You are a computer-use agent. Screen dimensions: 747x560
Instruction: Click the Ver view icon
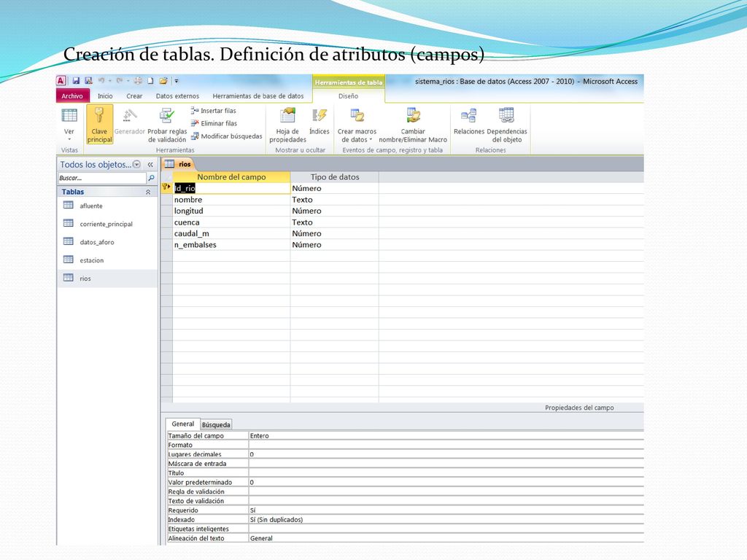click(x=69, y=116)
